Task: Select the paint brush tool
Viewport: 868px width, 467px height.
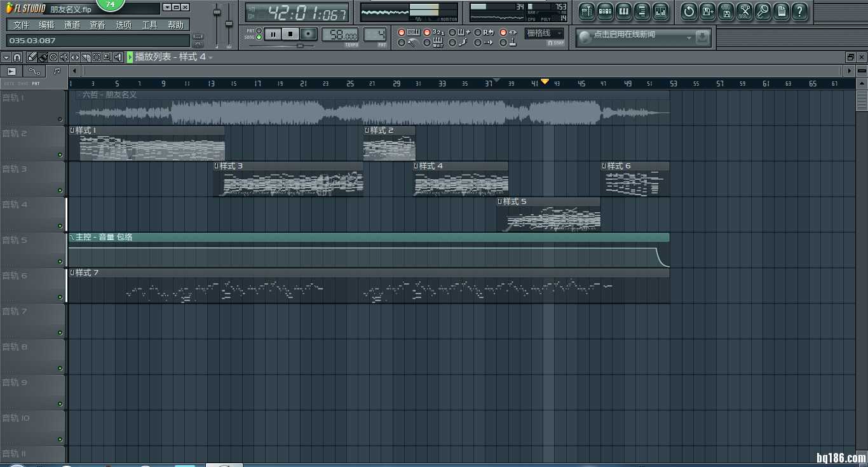Action: [x=43, y=57]
